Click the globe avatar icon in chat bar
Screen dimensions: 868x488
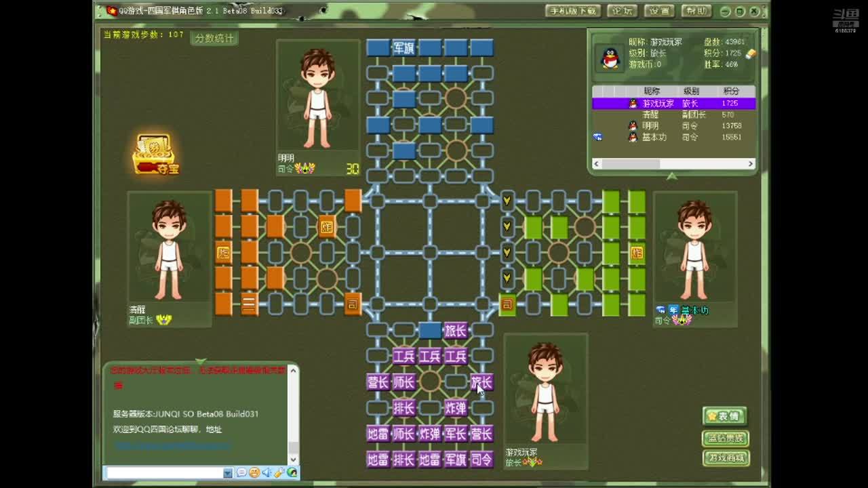coord(292,472)
